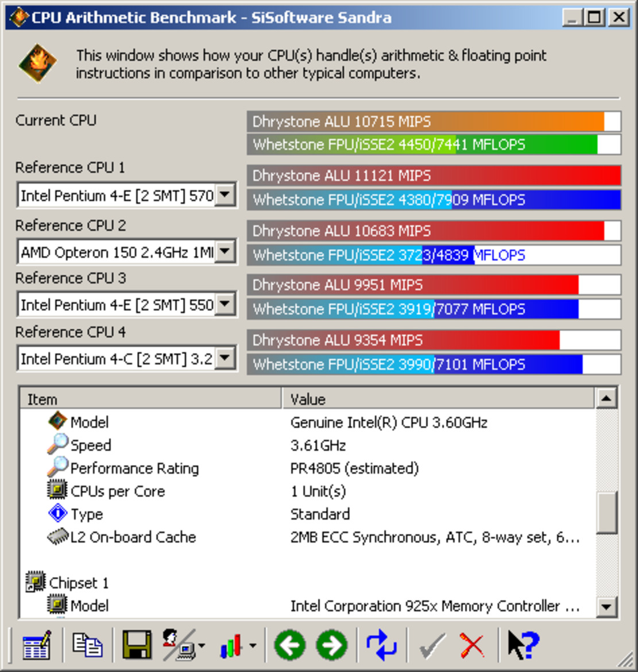Click the CPUs per Core chip icon

pos(57,490)
